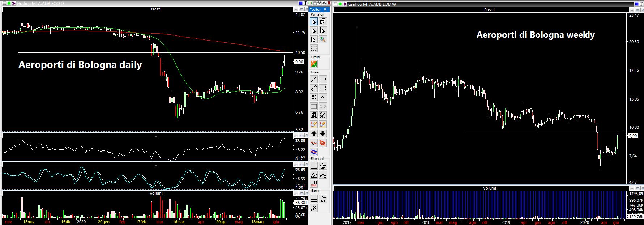The height and width of the screenshot is (225, 644).
Task: Open the Fibonacci retracement lines tool
Action: [314, 166]
